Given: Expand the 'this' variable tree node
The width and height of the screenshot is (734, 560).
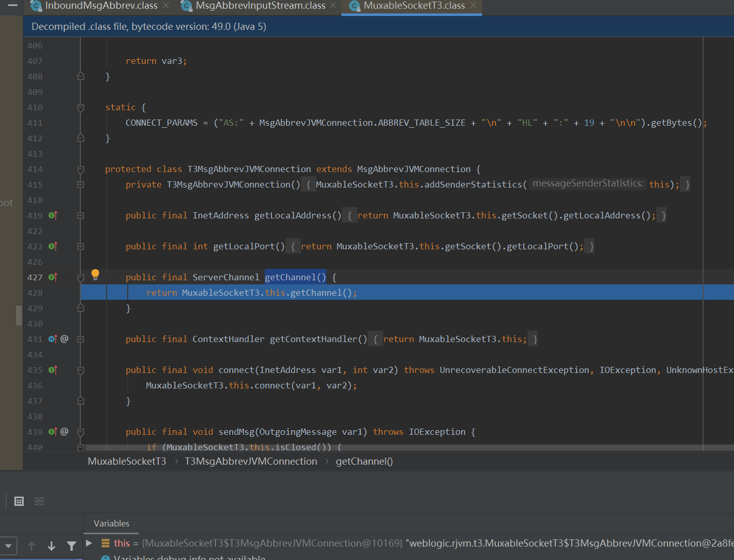Looking at the screenshot, I should coord(89,543).
